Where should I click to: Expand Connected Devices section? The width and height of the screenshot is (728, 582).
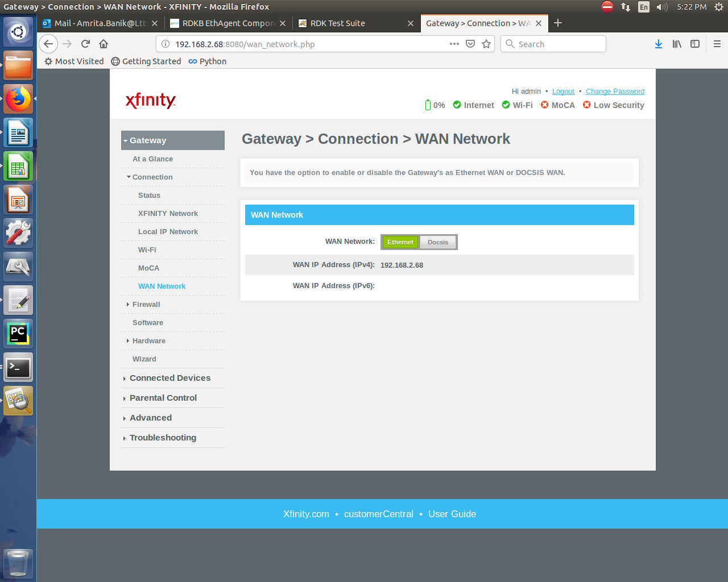[169, 378]
